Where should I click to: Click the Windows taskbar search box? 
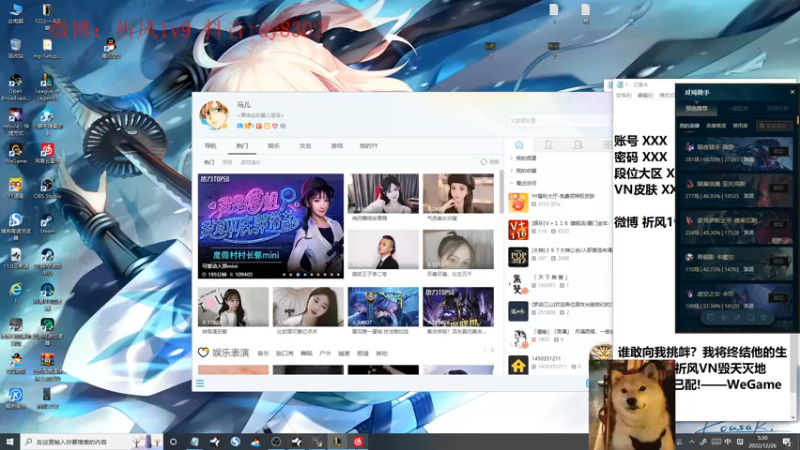(92, 441)
